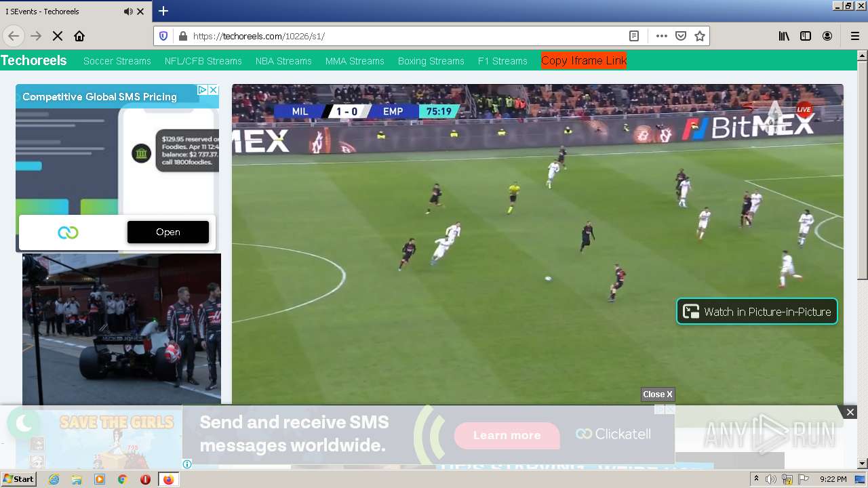Click Watch in Picture-in-Picture toggle
Screen dimensions: 868x488
[x=757, y=312]
